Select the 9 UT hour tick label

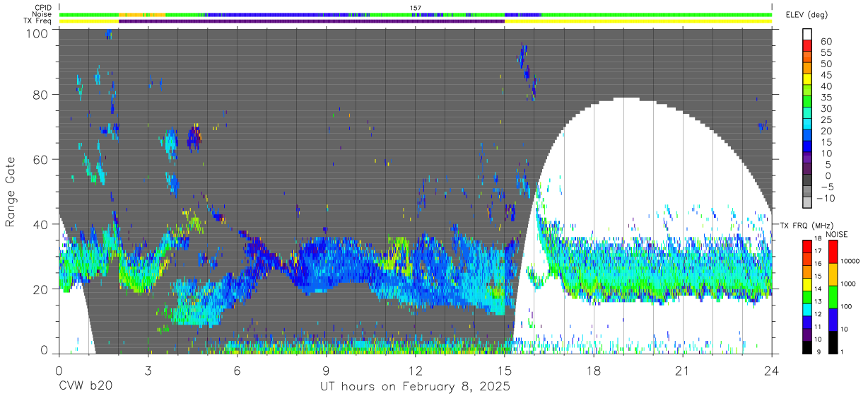[x=326, y=371]
